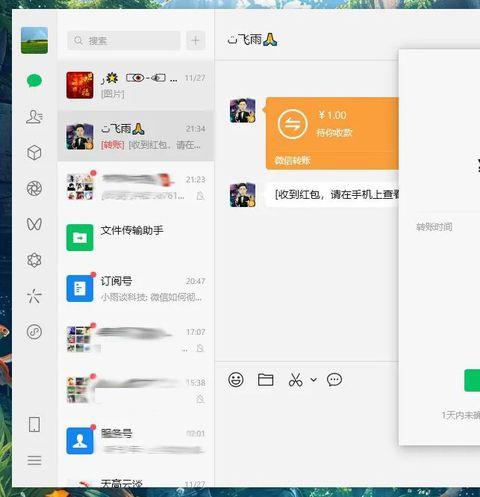Open the chat dated 11/27 with [图片]
Image resolution: width=480 pixels, height=497 pixels.
136,85
